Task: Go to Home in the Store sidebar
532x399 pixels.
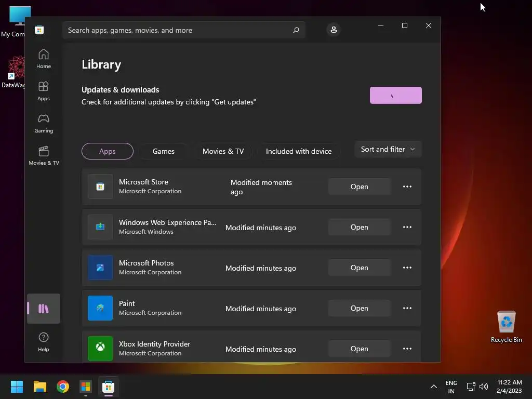Action: 44,59
